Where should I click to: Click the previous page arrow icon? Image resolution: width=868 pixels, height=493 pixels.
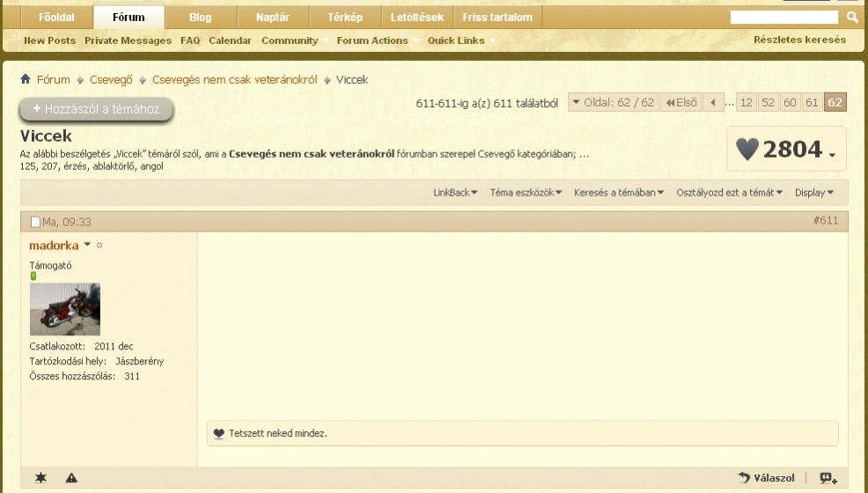(x=713, y=103)
